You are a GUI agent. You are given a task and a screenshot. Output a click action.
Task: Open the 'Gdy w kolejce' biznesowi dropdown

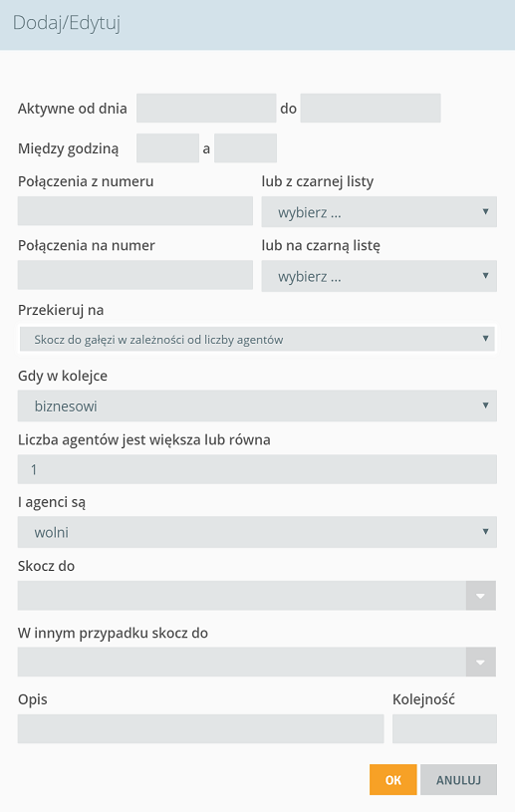257,406
